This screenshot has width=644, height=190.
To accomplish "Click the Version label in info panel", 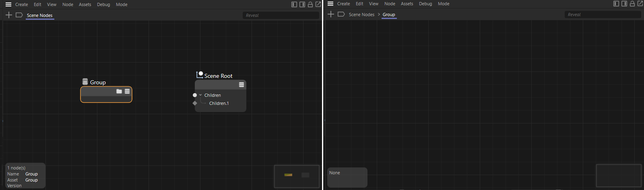I will click(x=14, y=186).
